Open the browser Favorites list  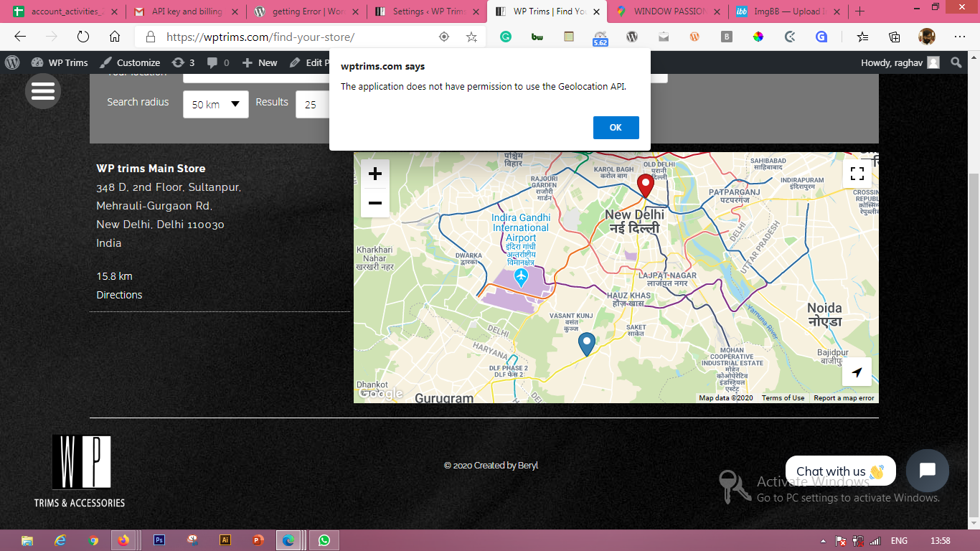click(x=863, y=37)
